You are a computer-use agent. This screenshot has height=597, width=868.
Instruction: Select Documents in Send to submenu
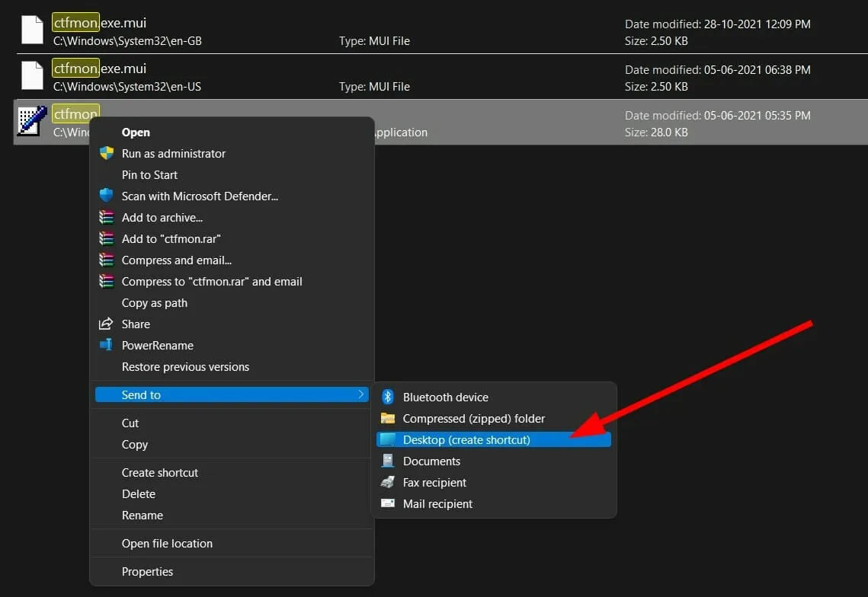[431, 461]
